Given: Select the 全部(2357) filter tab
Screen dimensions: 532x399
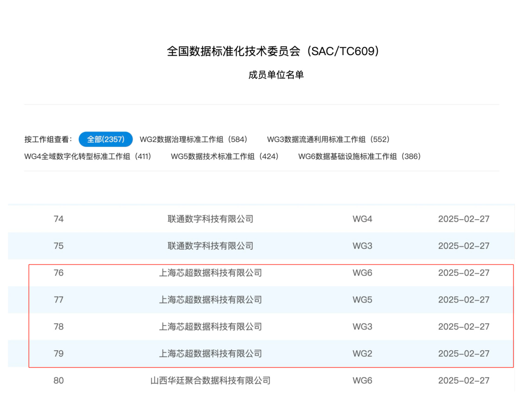Looking at the screenshot, I should pyautogui.click(x=105, y=139).
